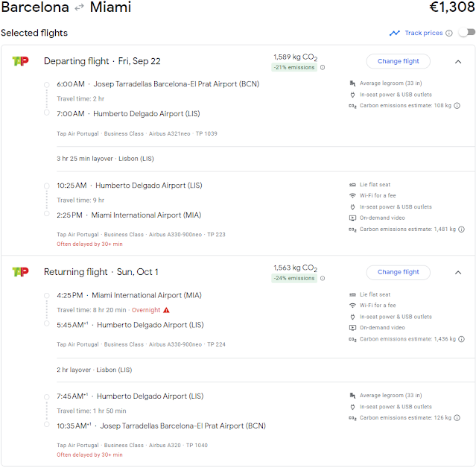Click the Track prices trend icon

[x=395, y=33]
